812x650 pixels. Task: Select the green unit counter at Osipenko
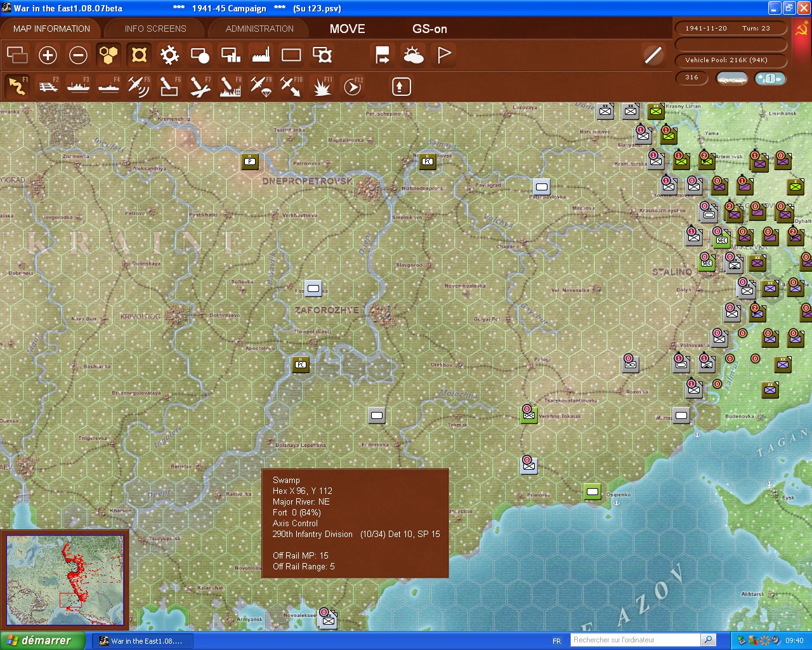pos(593,491)
